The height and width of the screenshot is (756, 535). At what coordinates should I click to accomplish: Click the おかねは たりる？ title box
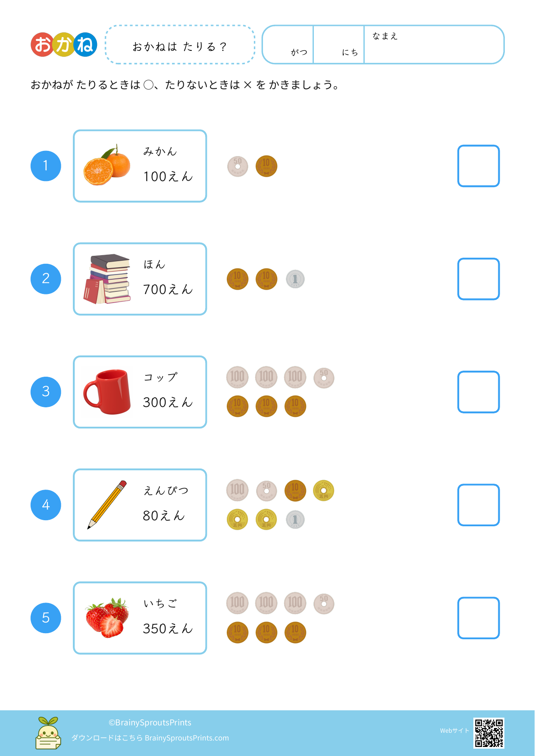(180, 45)
